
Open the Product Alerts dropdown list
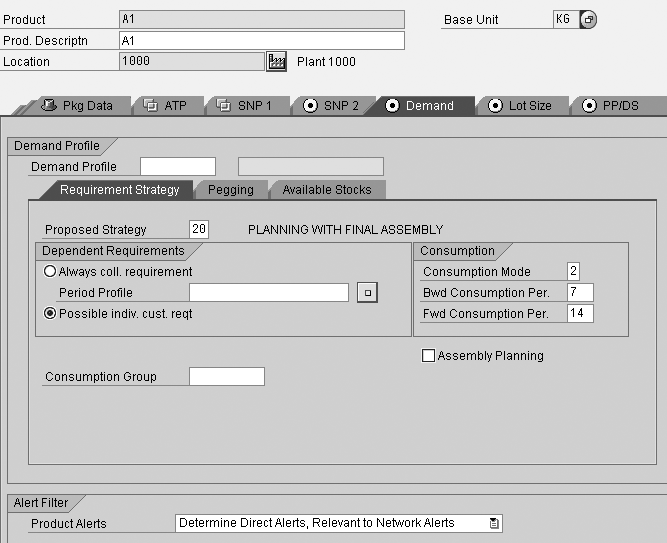point(493,523)
